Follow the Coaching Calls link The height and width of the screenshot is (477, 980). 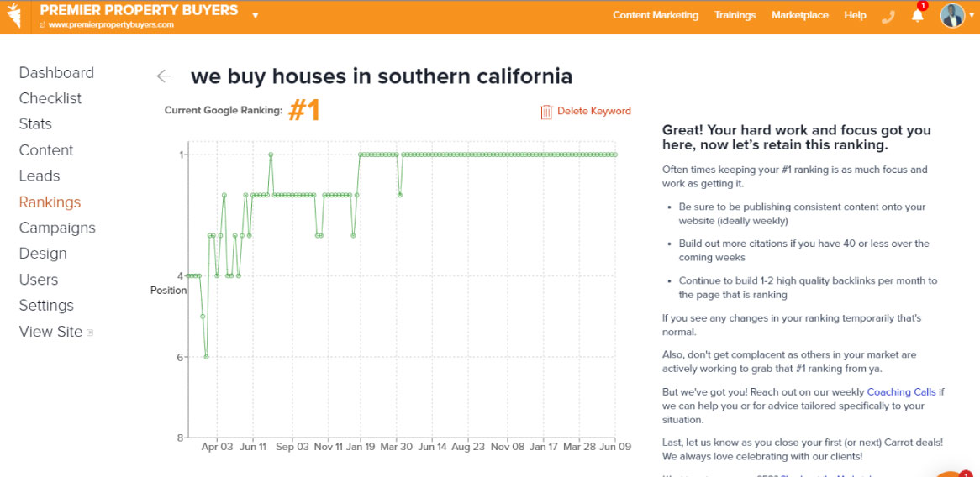[x=901, y=392]
